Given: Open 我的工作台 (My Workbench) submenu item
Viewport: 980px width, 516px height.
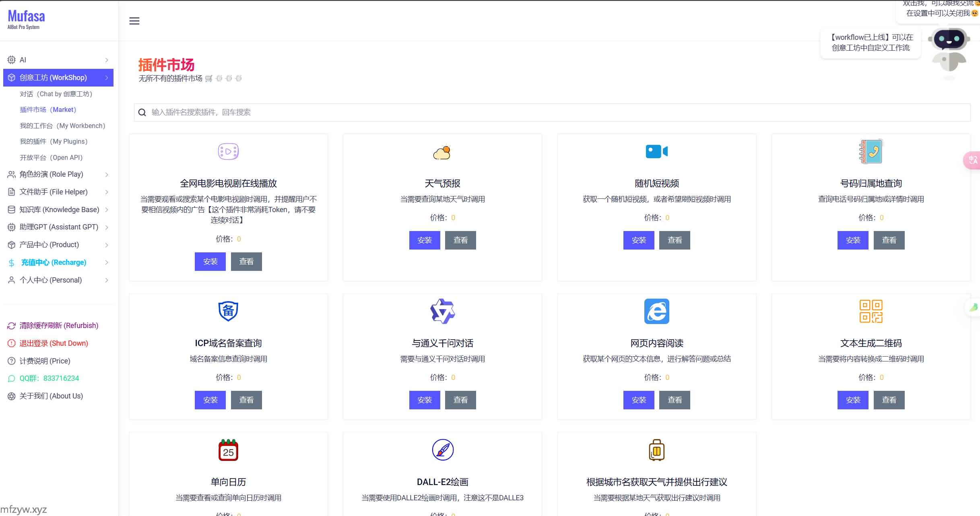Looking at the screenshot, I should [x=62, y=126].
